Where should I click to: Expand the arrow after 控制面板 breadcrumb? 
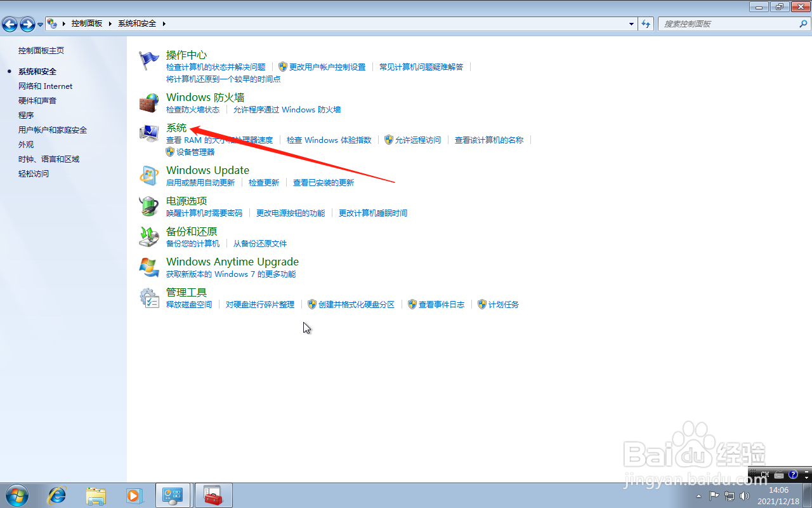coord(110,23)
